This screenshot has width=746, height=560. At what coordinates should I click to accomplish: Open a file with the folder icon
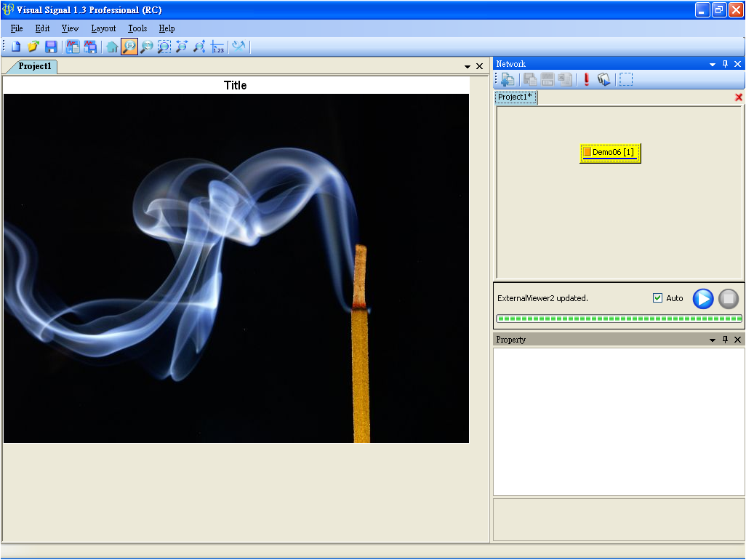(x=33, y=47)
